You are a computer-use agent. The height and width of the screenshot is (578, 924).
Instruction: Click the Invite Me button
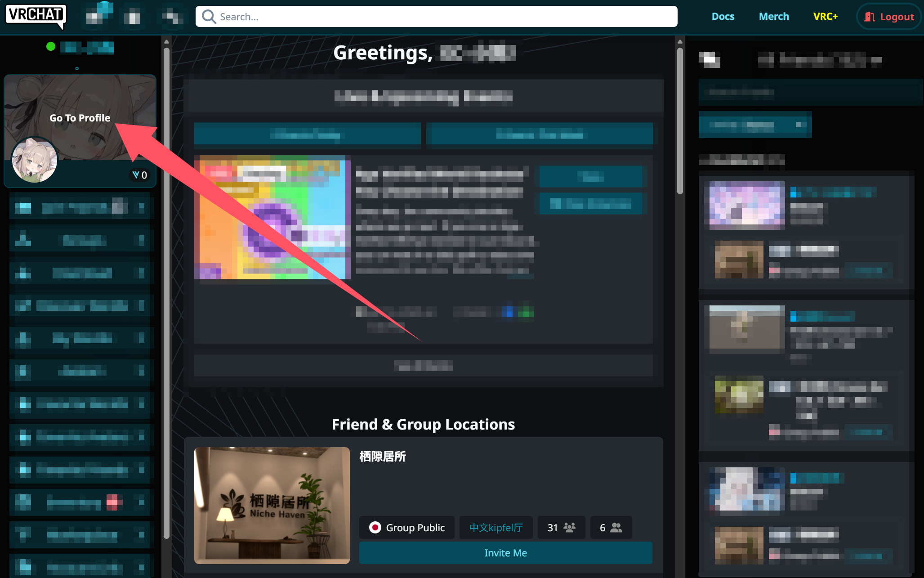(x=505, y=553)
